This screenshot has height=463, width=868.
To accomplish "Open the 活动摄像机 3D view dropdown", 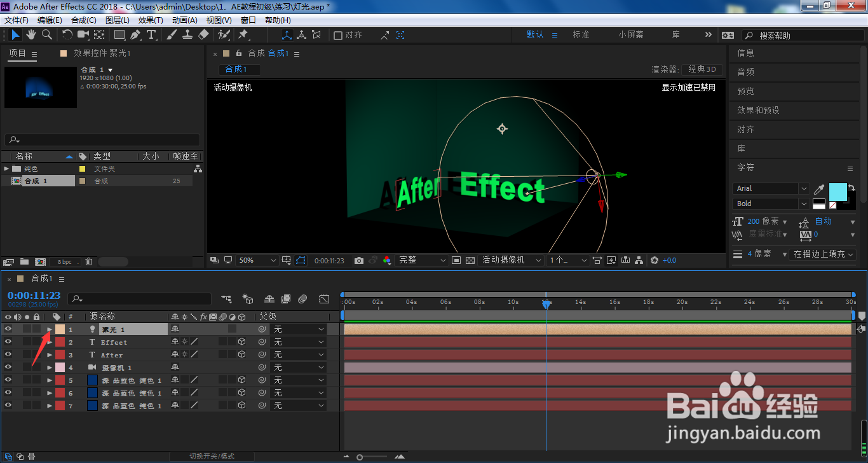I will [512, 260].
